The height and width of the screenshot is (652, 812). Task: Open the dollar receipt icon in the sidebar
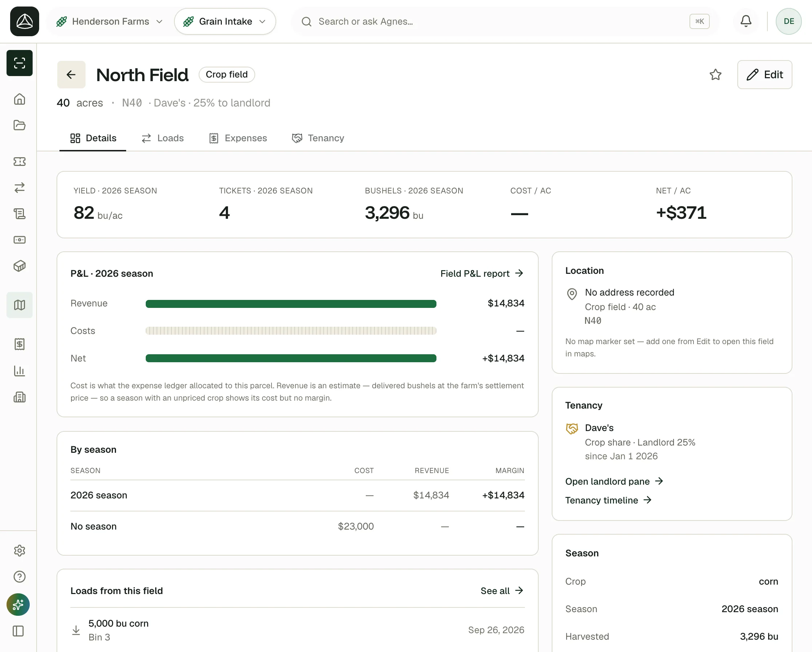pyautogui.click(x=20, y=344)
